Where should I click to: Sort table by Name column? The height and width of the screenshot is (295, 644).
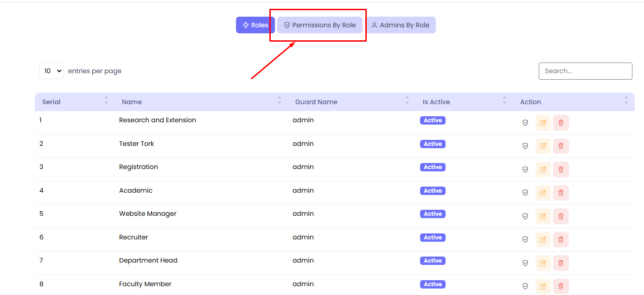coord(132,102)
